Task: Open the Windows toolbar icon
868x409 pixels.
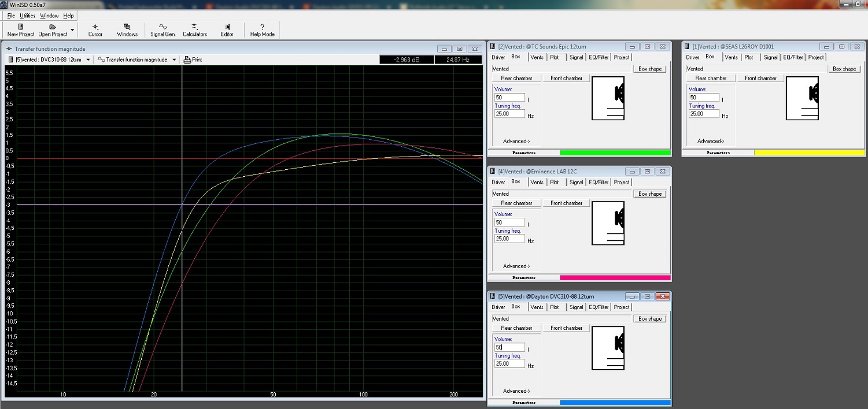Action: coord(127,27)
